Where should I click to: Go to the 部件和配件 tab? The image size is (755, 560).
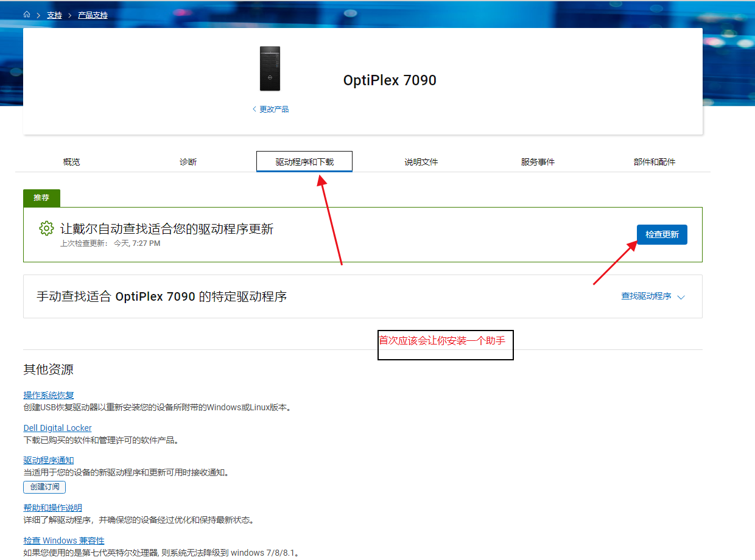pyautogui.click(x=655, y=162)
